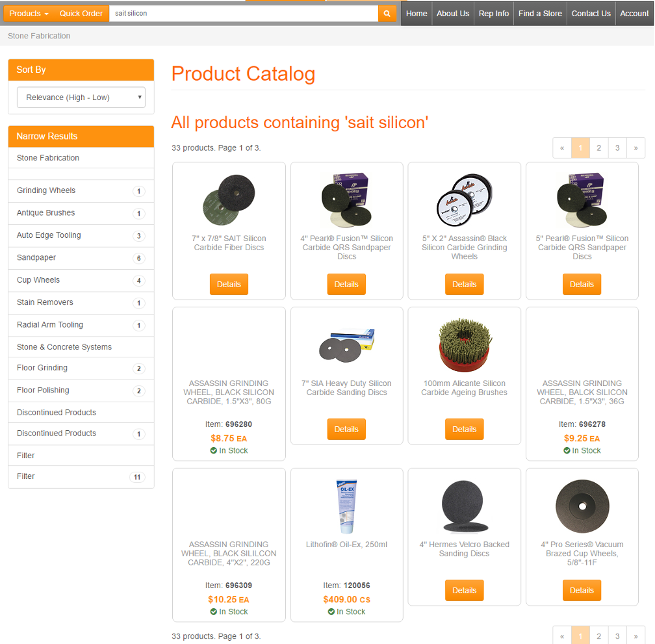The height and width of the screenshot is (644, 655).
Task: Filter results by Sandpaper category
Action: tap(81, 258)
